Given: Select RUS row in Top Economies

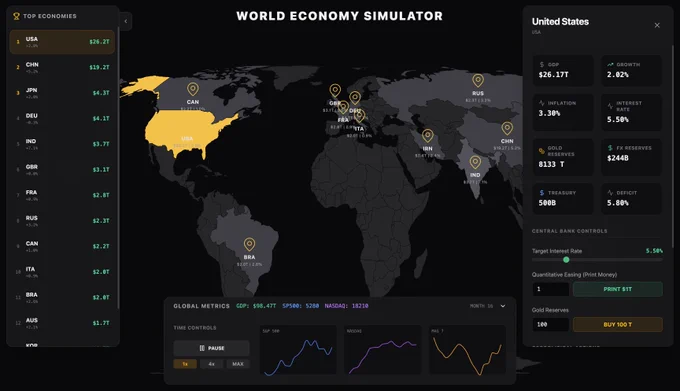Looking at the screenshot, I should click(62, 221).
